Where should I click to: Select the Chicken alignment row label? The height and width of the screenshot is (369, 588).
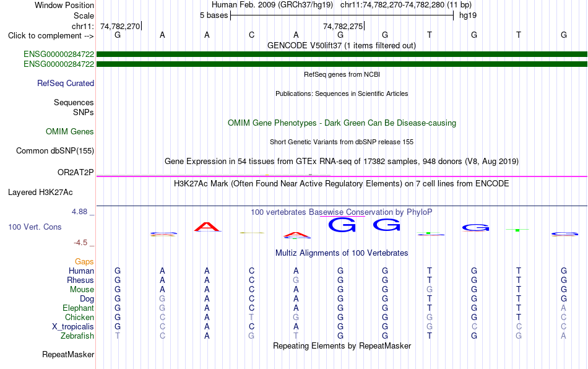79,317
